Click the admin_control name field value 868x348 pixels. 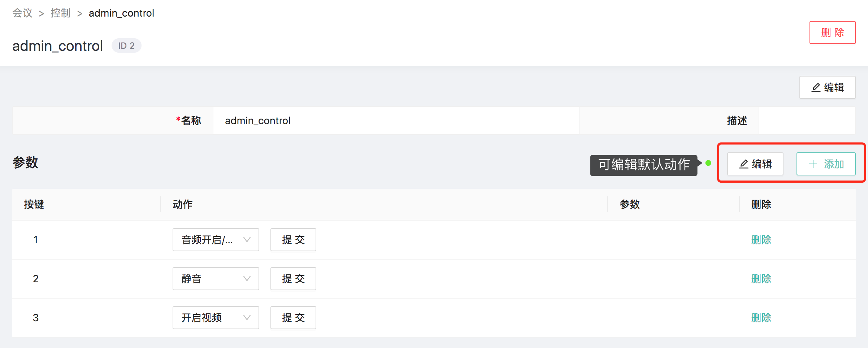click(x=396, y=121)
